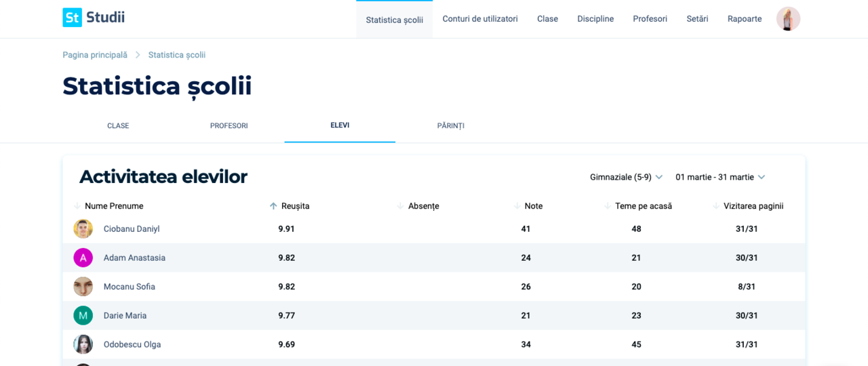Click the breadcrumb chevron separator
Image resolution: width=868 pixels, height=366 pixels.
[x=138, y=55]
